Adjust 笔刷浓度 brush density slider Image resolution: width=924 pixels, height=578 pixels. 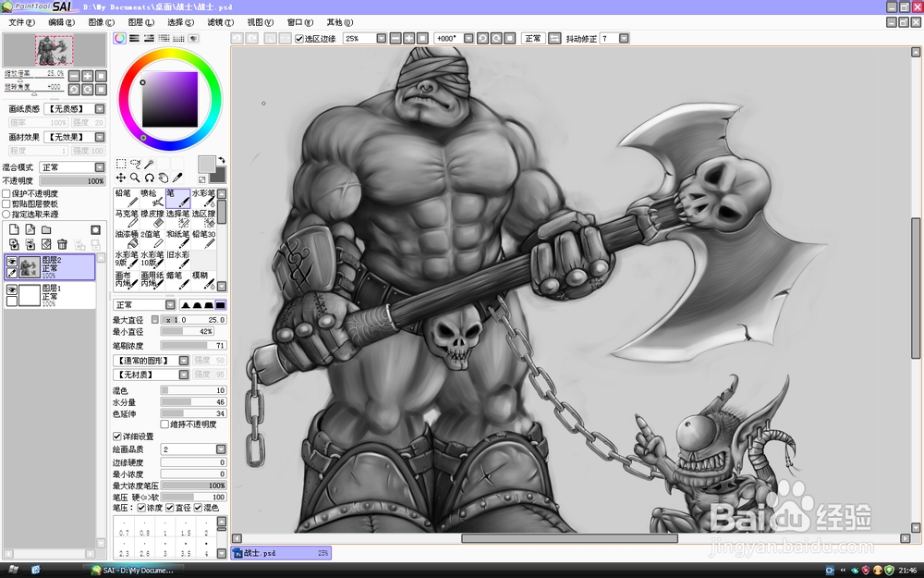(193, 346)
